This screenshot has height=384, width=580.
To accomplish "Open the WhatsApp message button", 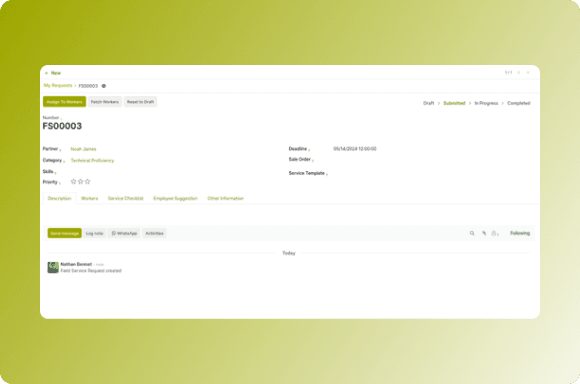I will click(x=124, y=233).
